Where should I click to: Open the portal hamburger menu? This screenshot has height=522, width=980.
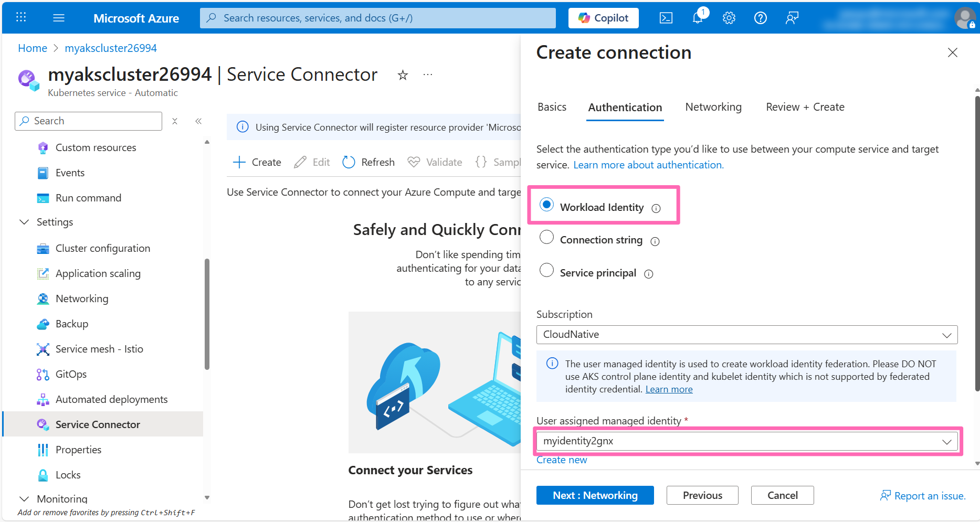(59, 17)
